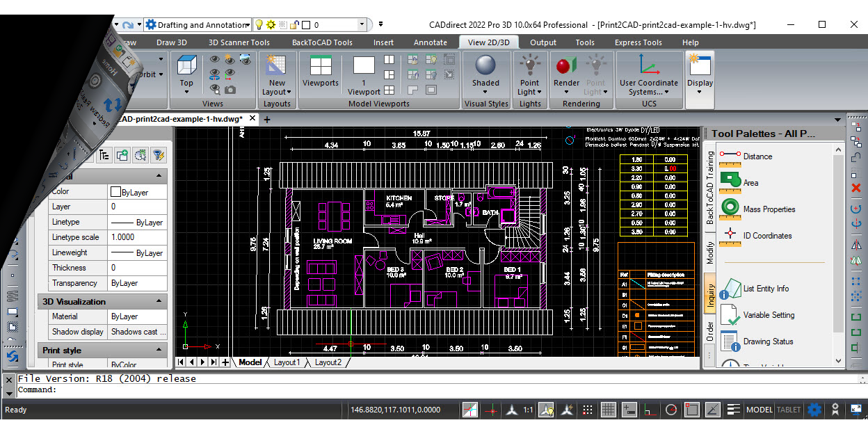Switch to the Annotate ribbon tab

[x=431, y=42]
